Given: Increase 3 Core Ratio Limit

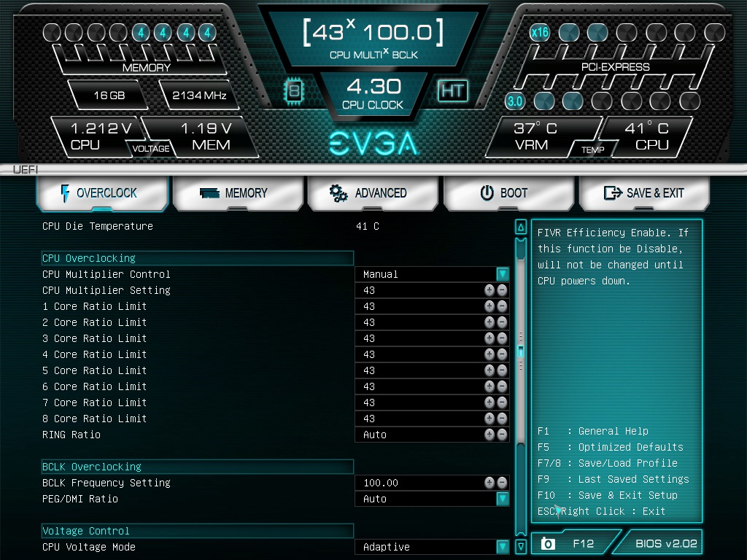Looking at the screenshot, I should [x=489, y=338].
